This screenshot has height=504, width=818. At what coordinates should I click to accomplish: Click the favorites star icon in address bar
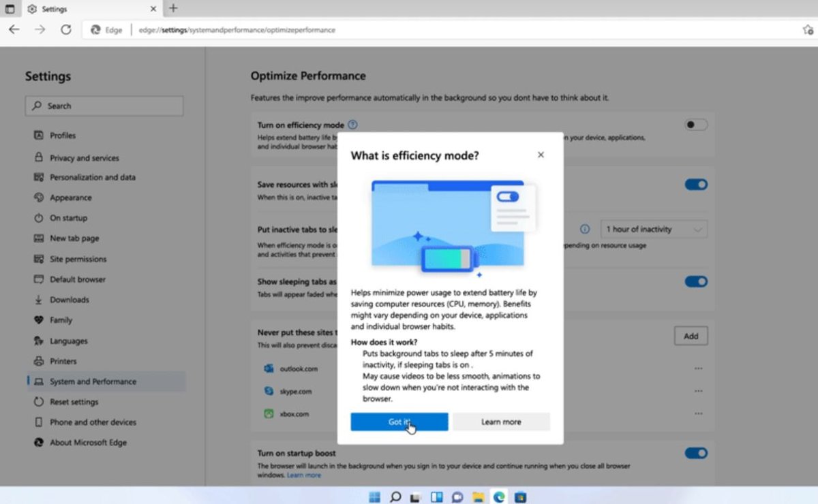pos(808,30)
